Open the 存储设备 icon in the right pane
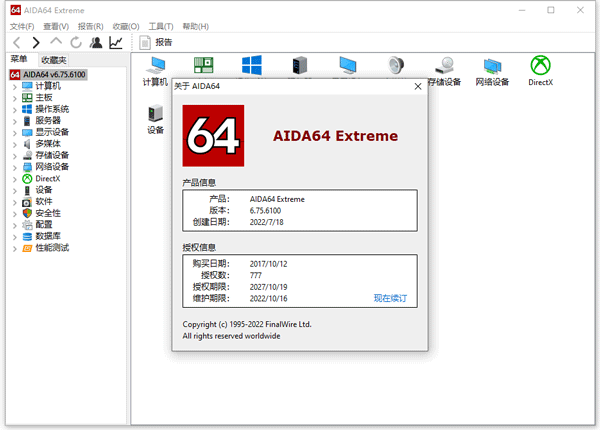The image size is (600, 430). click(444, 70)
